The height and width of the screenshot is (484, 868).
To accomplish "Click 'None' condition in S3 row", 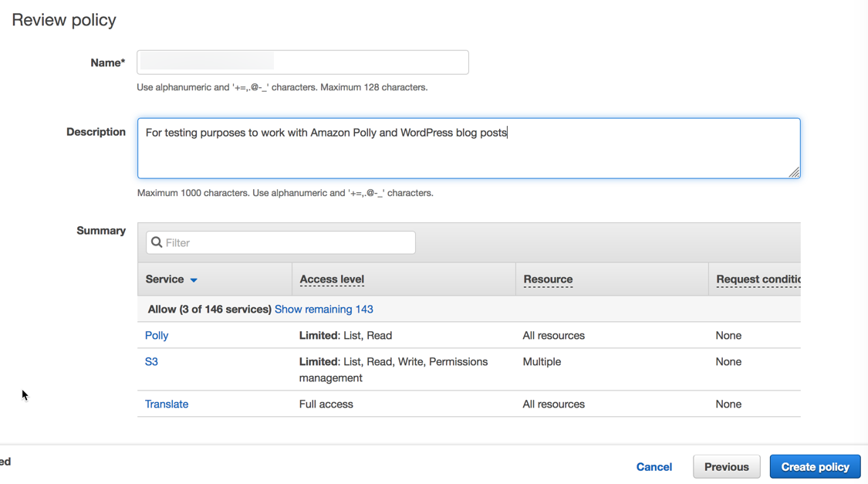I will (728, 361).
